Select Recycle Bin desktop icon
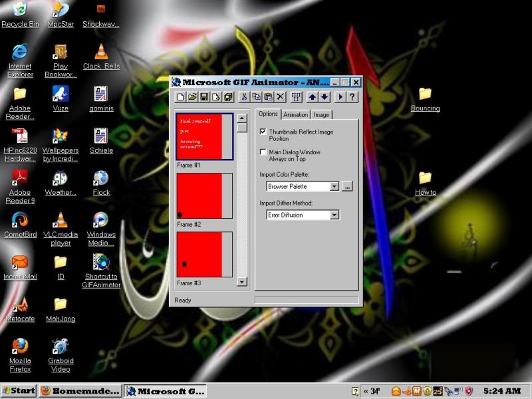 [x=20, y=15]
